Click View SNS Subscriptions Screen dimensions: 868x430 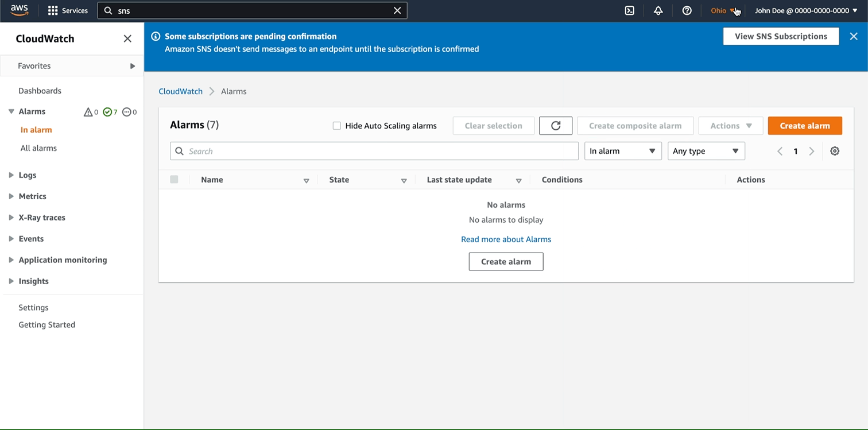pyautogui.click(x=781, y=36)
